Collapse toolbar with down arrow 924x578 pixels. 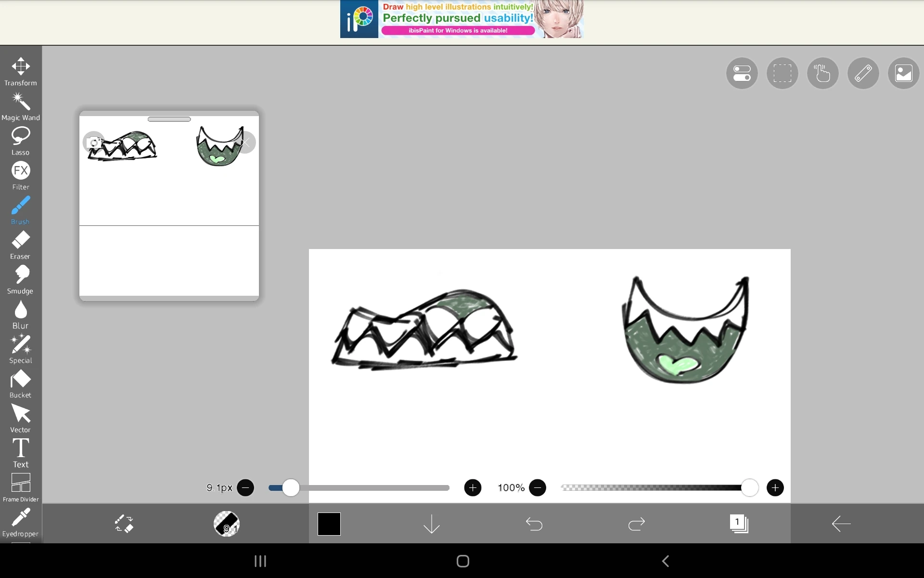click(x=431, y=524)
